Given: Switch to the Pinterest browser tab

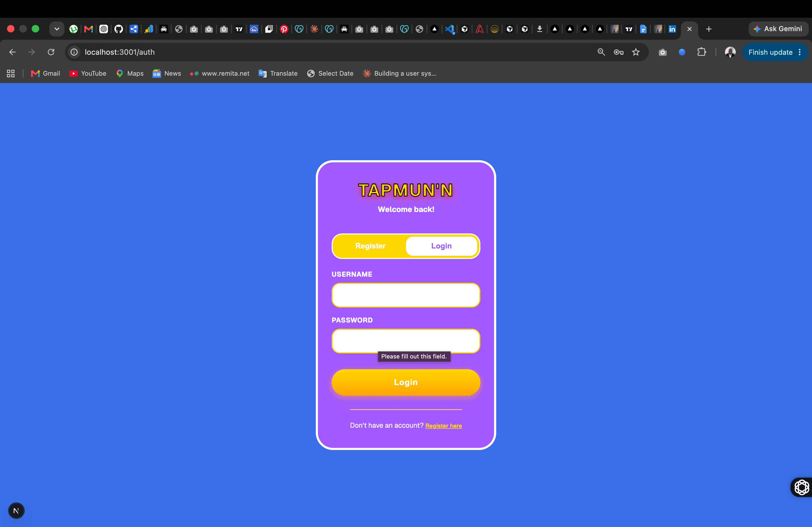Looking at the screenshot, I should [x=284, y=29].
